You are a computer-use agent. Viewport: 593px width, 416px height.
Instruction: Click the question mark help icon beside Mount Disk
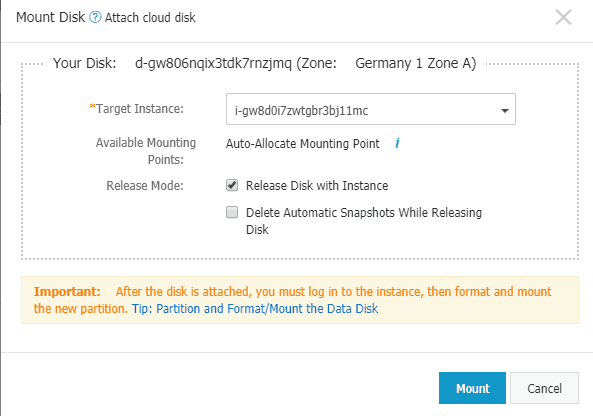(95, 17)
